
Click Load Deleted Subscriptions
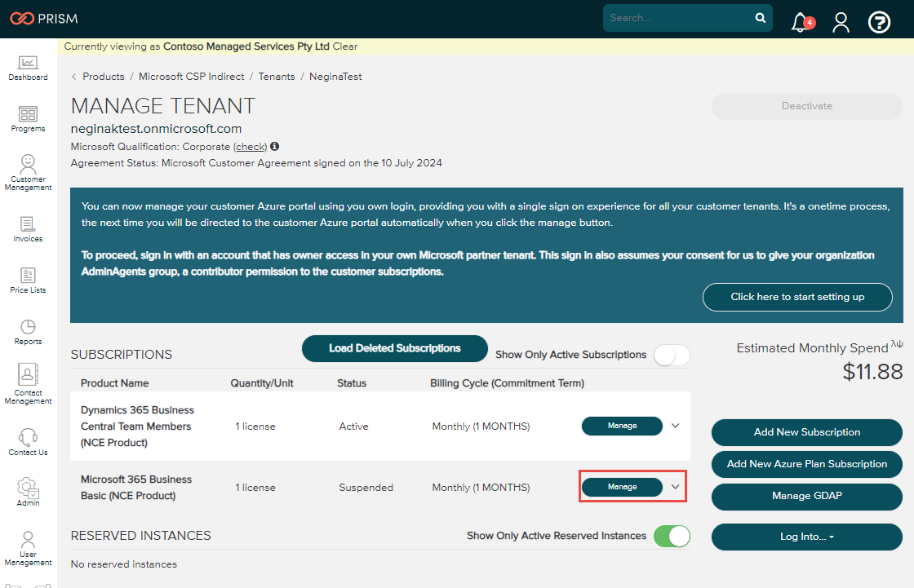click(395, 348)
